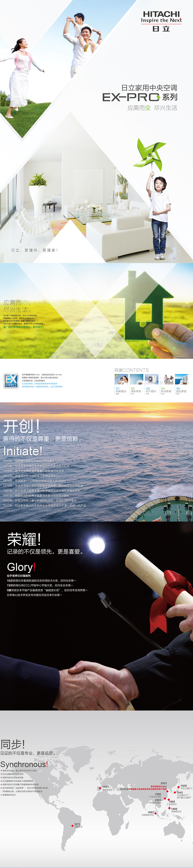
Task: Click the red dot for 1930 日立土浦工厂
Action: click(x=178, y=787)
